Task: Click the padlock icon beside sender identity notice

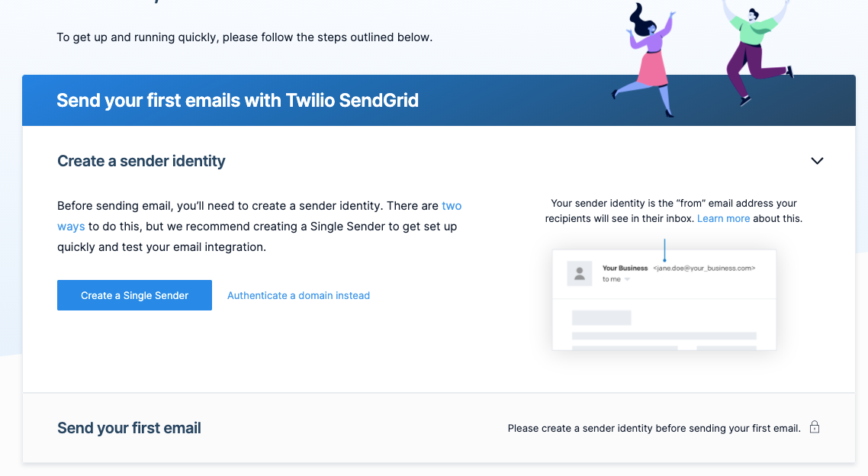Action: tap(815, 426)
